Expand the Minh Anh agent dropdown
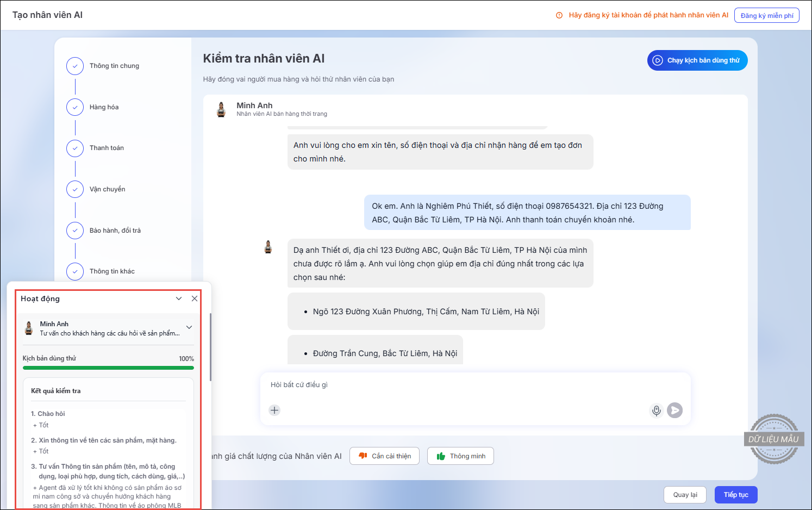This screenshot has width=812, height=510. click(189, 327)
